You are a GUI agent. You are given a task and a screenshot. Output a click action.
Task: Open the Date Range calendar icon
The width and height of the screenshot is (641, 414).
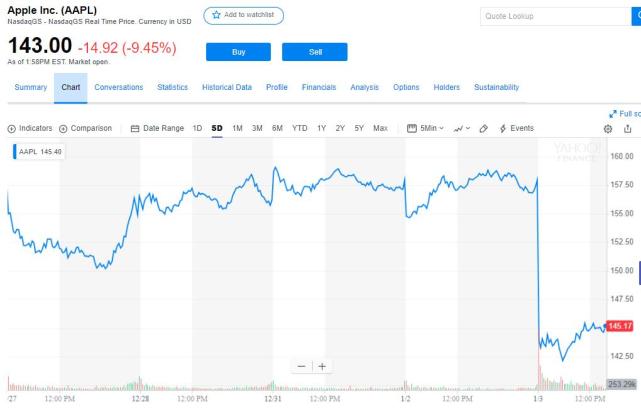pyautogui.click(x=135, y=128)
